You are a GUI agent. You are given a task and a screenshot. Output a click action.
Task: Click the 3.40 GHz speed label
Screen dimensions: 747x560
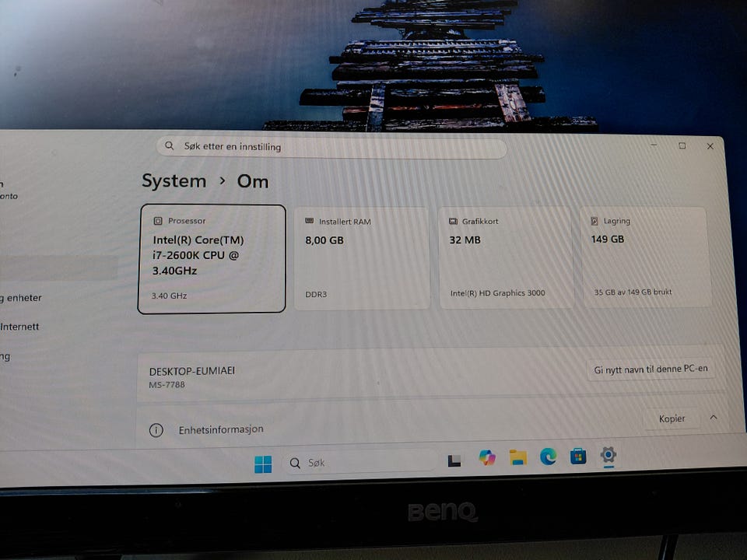[169, 296]
